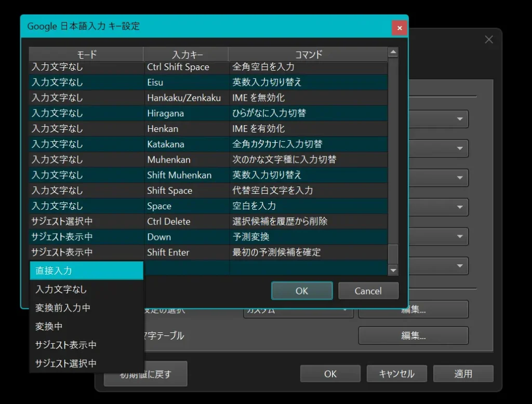
Task: Select the "Shift Muhenkan" key cell
Action: tap(187, 175)
